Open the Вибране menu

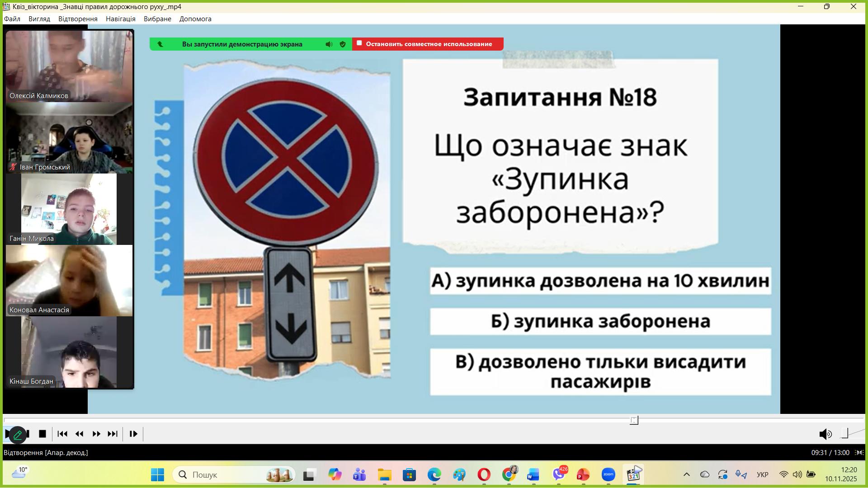(157, 19)
